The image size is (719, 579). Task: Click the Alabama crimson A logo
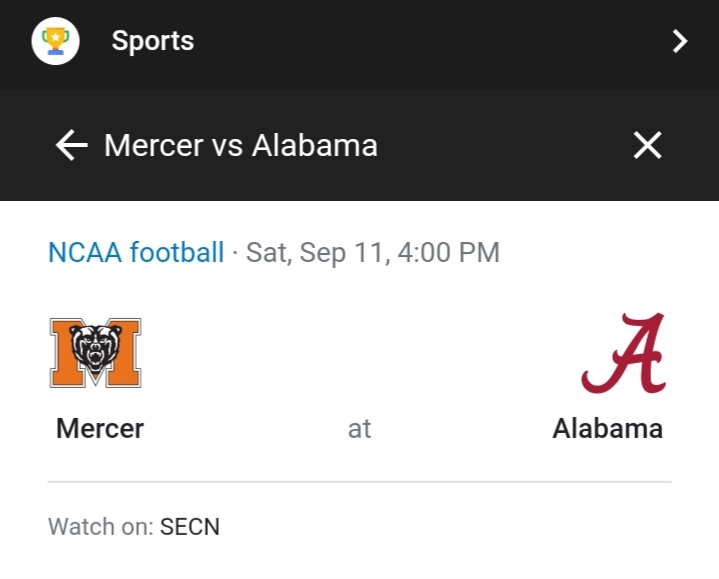(624, 353)
